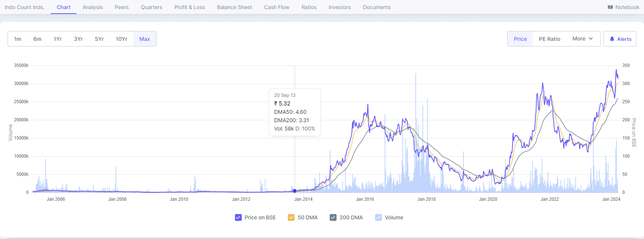Open the Balance Sheet tab
This screenshot has width=644, height=239.
coord(234,7)
